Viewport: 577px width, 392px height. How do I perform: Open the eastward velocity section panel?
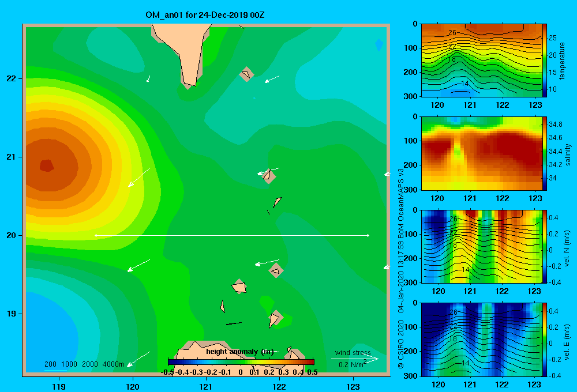pyautogui.click(x=482, y=340)
